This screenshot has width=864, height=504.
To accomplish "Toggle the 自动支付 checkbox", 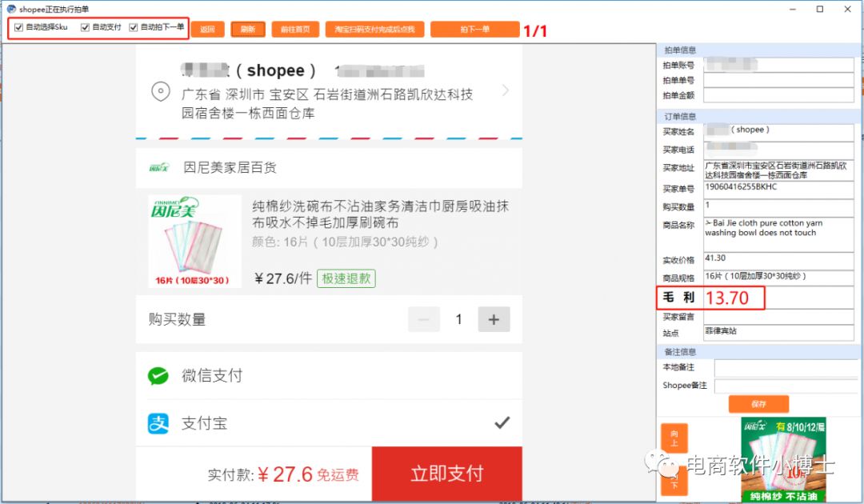I will (85, 27).
